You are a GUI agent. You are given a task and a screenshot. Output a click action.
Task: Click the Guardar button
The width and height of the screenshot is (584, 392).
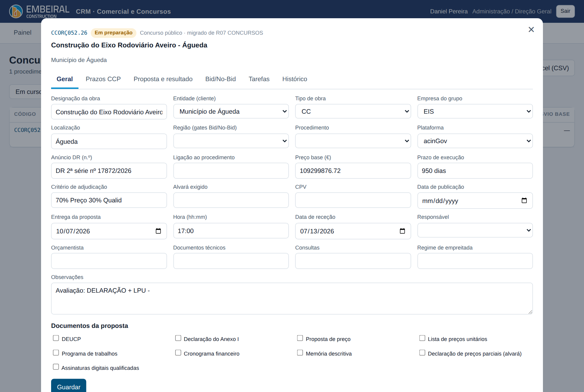(69, 386)
